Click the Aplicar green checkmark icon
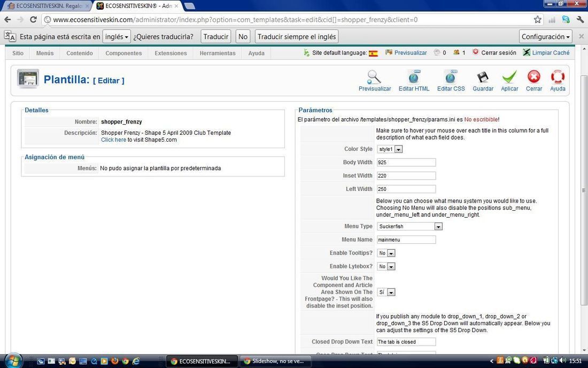Viewport: 588px width, 368px height. (x=509, y=77)
